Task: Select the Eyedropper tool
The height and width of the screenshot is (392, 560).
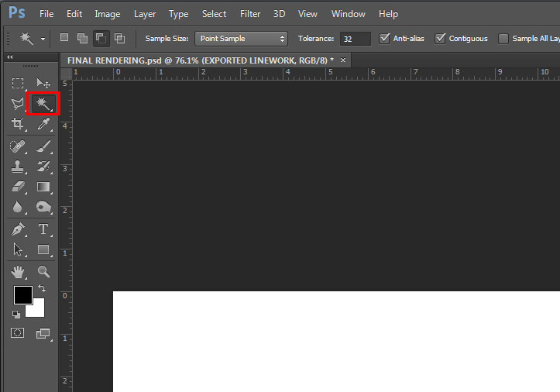Action: (43, 124)
